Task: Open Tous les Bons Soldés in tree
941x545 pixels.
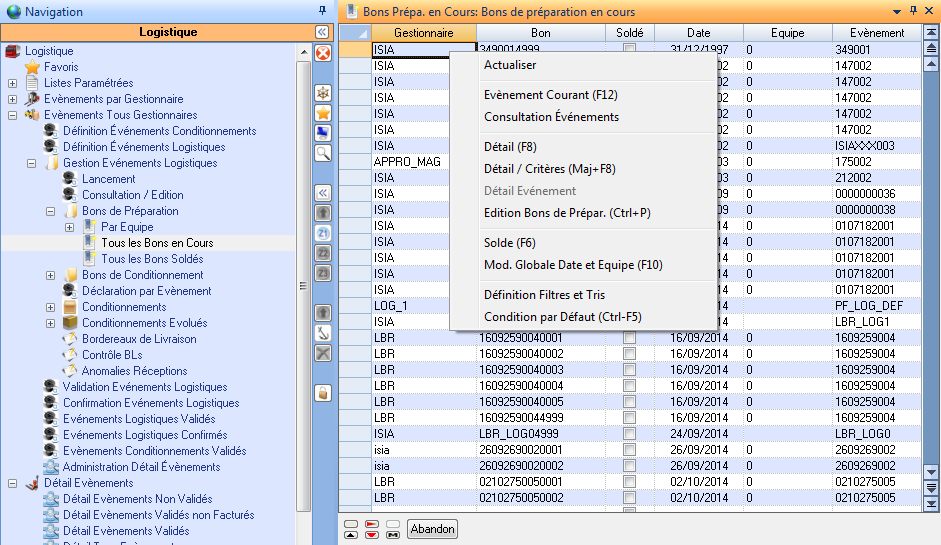Action: pos(152,259)
